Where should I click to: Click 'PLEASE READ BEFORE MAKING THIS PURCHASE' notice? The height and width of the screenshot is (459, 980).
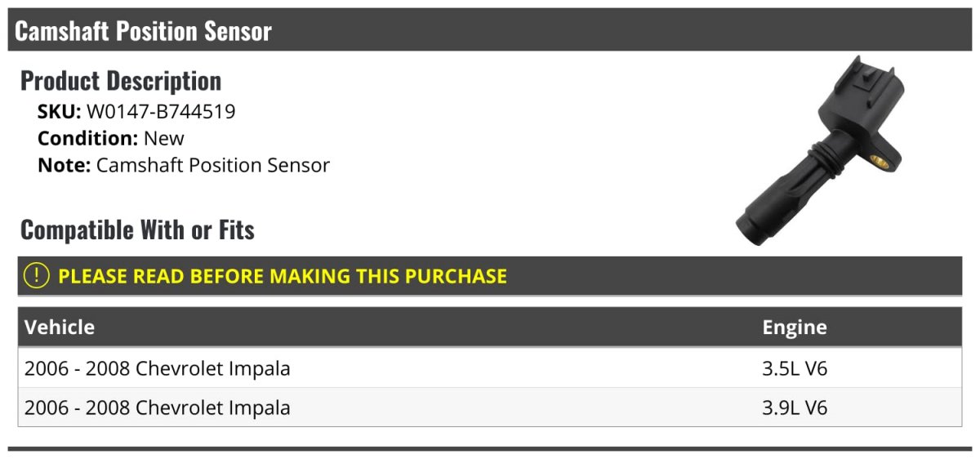(282, 276)
